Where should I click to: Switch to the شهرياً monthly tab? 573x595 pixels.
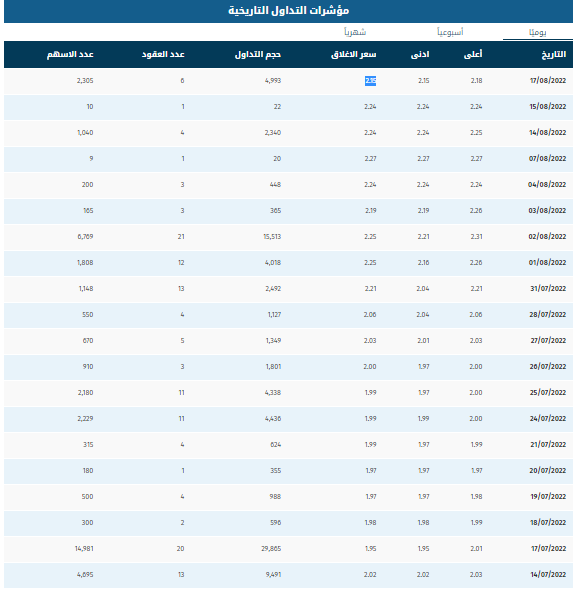(x=355, y=32)
